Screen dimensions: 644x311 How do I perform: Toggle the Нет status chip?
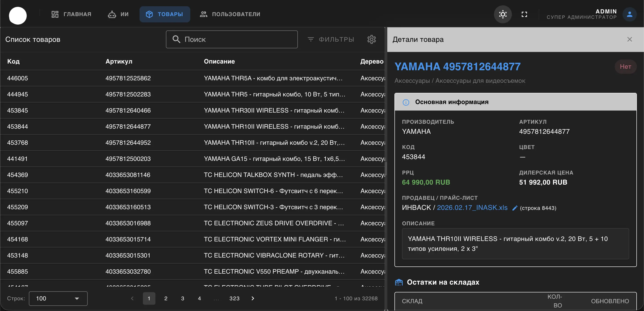tap(625, 66)
